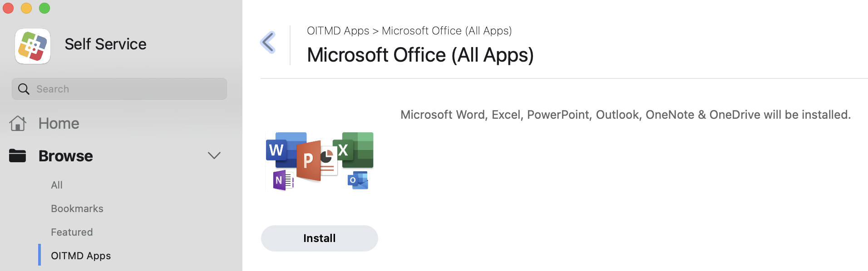Click the Browse folder icon
This screenshot has height=271, width=868.
tap(18, 156)
